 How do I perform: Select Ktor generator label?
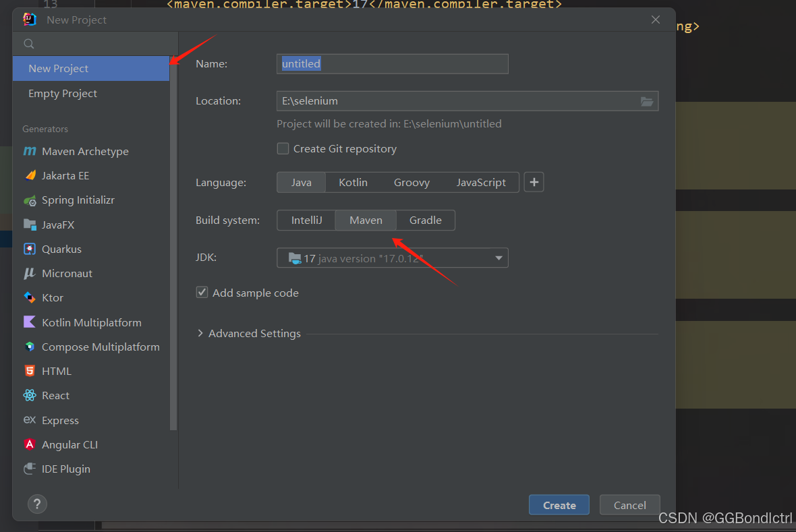pos(53,298)
